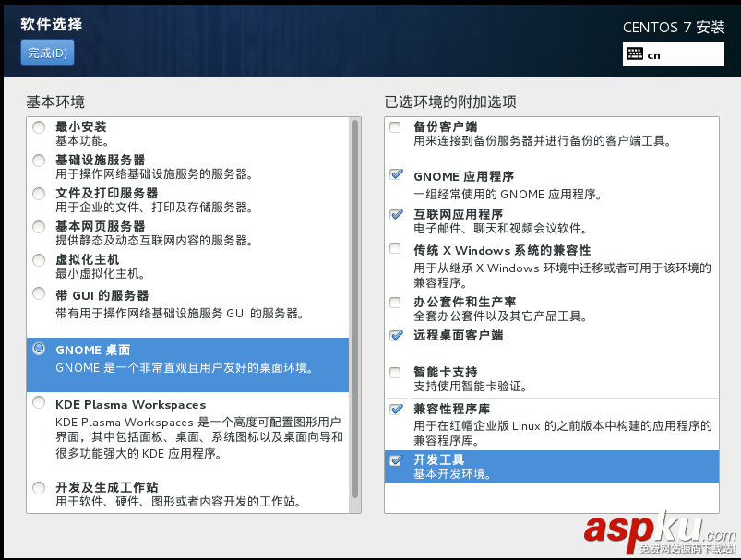Image resolution: width=741 pixels, height=560 pixels.
Task: Enable the 智能卡支持 checkbox
Action: [x=395, y=373]
